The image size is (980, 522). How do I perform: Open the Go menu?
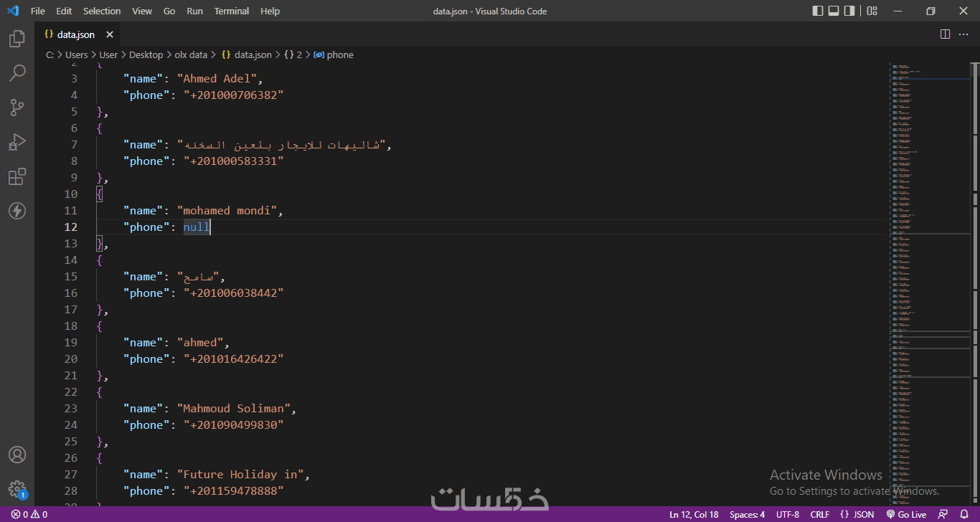[169, 11]
